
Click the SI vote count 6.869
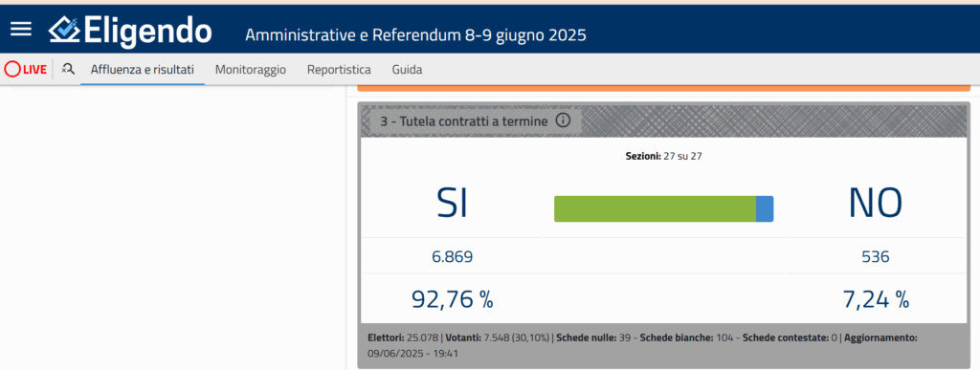[452, 256]
